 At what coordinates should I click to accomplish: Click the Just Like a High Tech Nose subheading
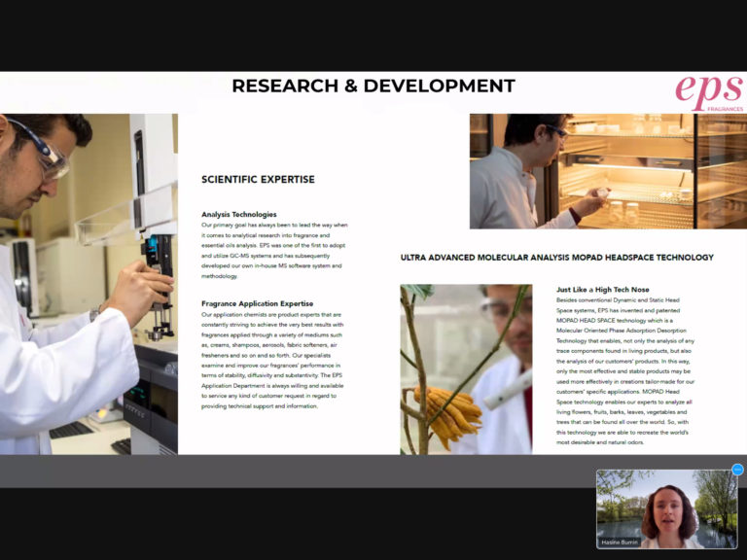click(602, 290)
